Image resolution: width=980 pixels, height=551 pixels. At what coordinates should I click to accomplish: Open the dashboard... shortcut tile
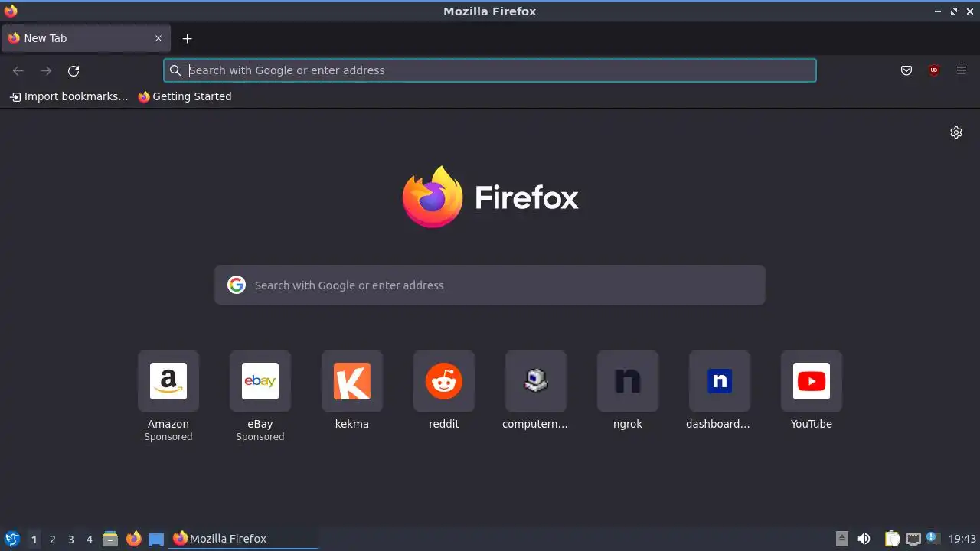pos(720,381)
